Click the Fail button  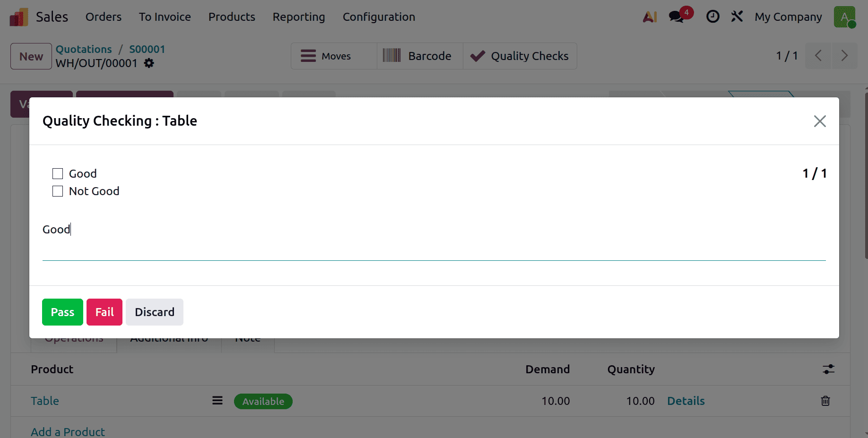click(x=104, y=312)
